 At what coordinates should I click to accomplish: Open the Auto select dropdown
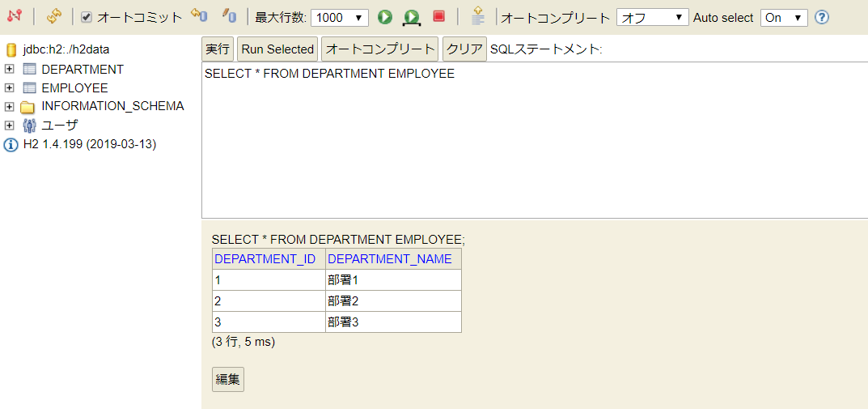(784, 18)
